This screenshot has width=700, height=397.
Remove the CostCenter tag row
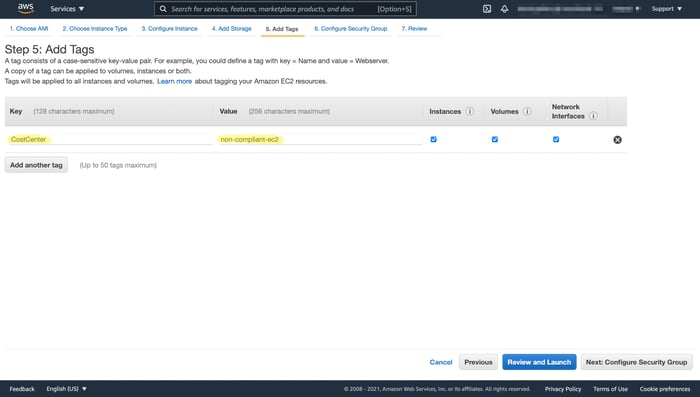click(x=617, y=140)
